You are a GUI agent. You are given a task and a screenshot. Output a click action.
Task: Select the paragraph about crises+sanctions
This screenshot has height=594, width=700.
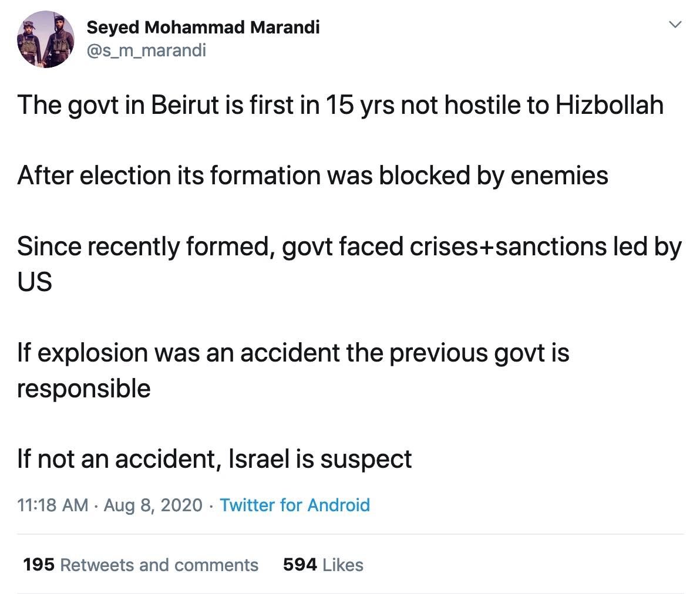coord(349,264)
